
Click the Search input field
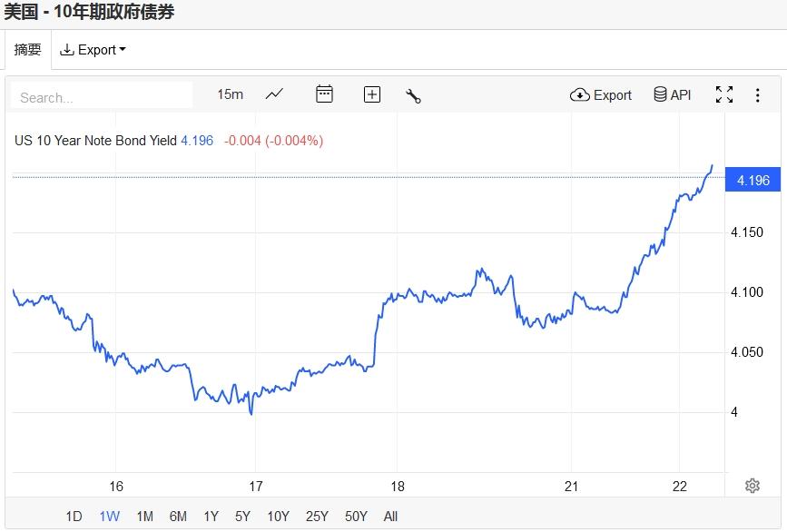tap(102, 96)
